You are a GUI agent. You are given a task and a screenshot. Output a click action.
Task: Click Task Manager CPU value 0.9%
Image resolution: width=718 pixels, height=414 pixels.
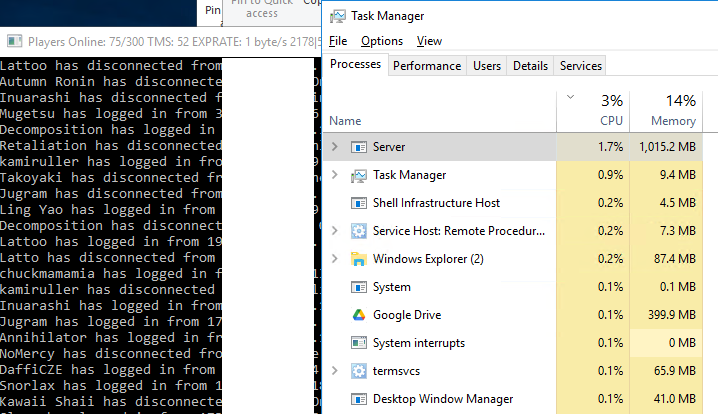click(610, 175)
